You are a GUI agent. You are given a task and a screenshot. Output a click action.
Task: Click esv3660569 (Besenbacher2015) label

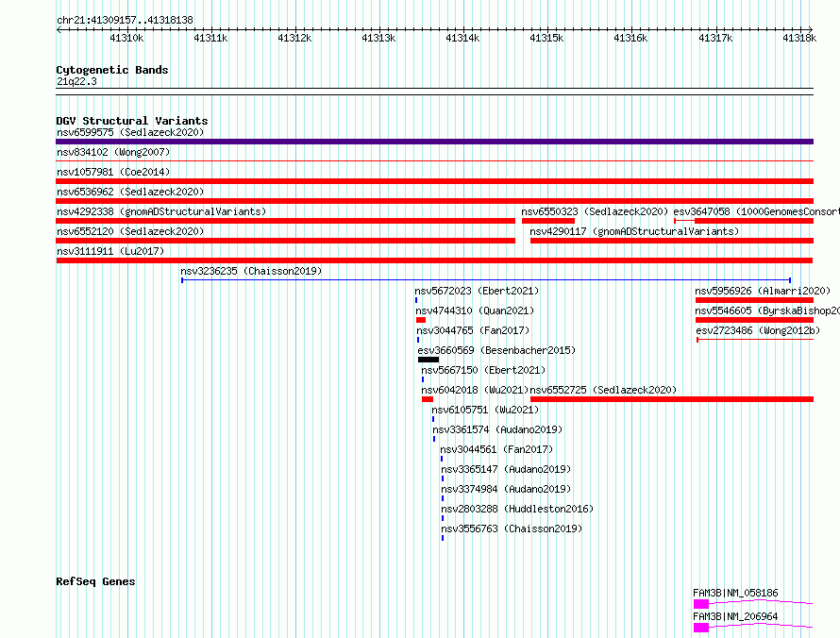point(496,350)
